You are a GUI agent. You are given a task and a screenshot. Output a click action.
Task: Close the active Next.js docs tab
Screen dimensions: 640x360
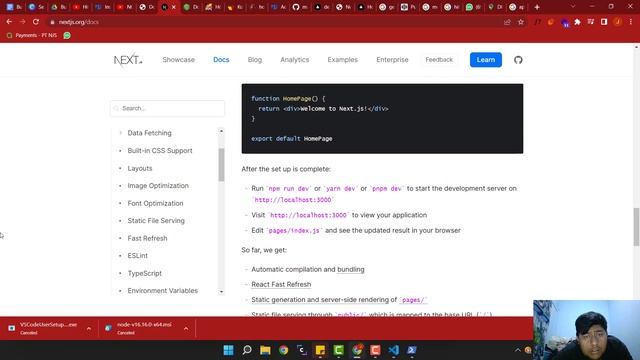pos(174,7)
